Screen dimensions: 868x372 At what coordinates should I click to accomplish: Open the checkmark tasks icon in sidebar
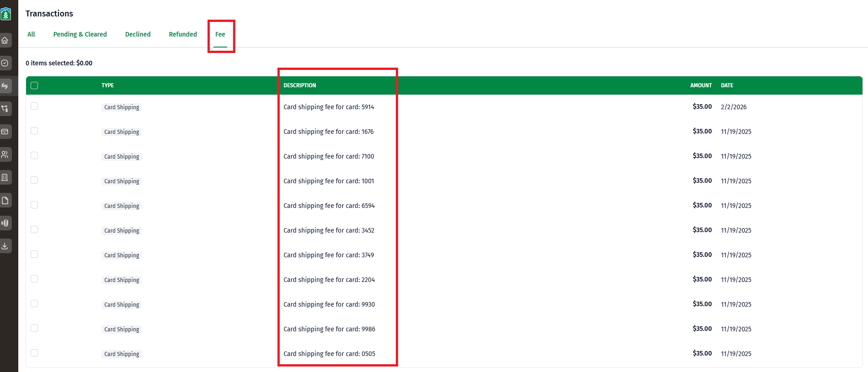[5, 63]
